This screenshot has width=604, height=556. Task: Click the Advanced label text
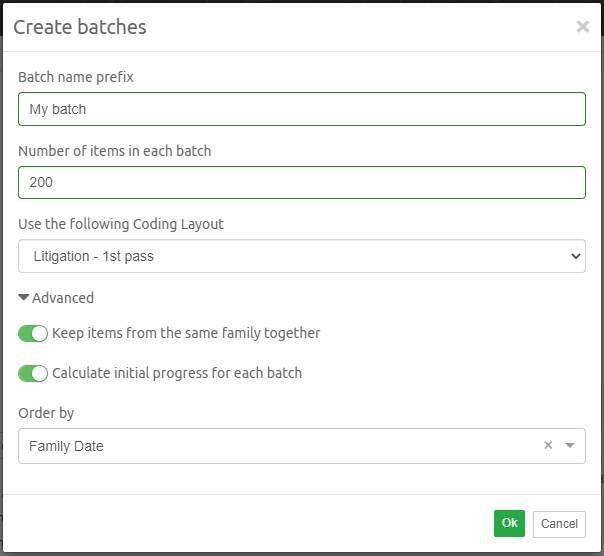[63, 298]
